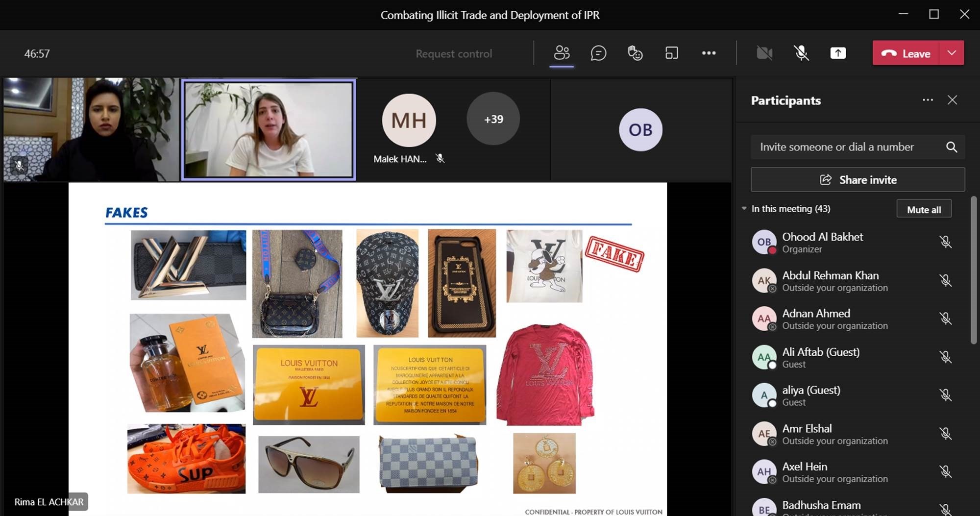Toggle the camera on

pos(764,53)
